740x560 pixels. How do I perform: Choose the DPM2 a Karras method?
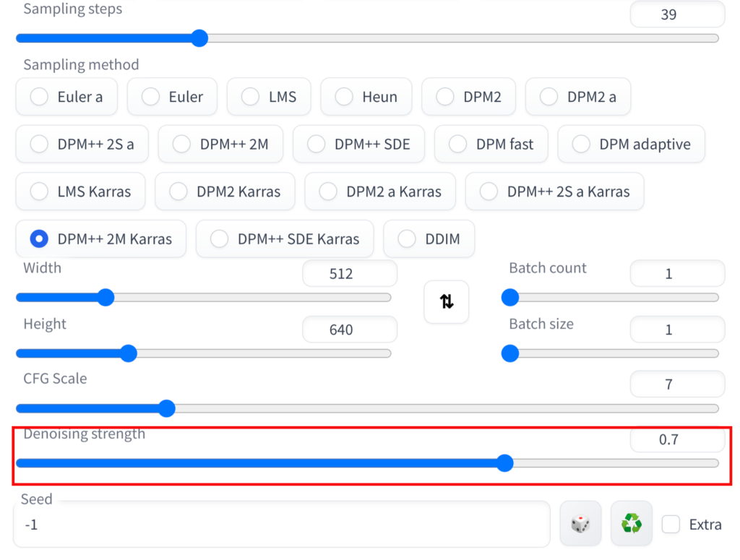click(x=379, y=191)
